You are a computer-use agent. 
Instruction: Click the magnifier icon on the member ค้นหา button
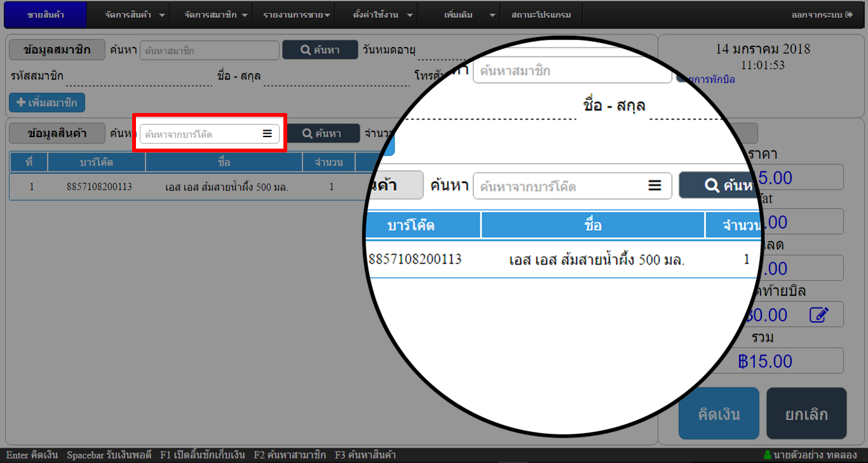click(x=305, y=50)
